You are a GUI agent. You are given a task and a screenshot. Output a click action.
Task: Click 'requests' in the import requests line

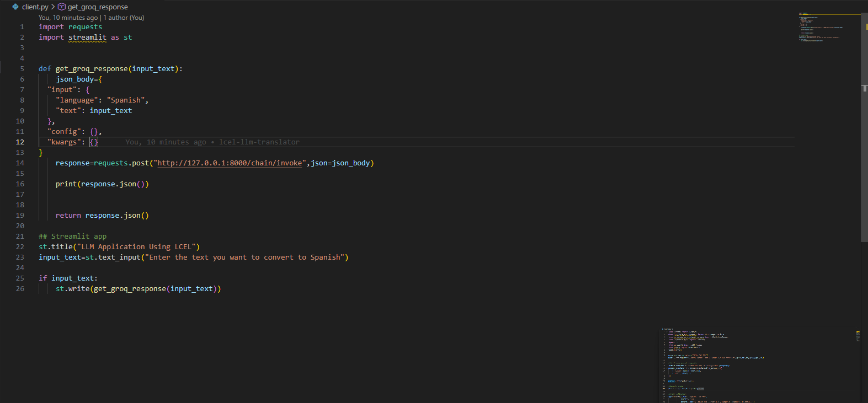click(85, 27)
